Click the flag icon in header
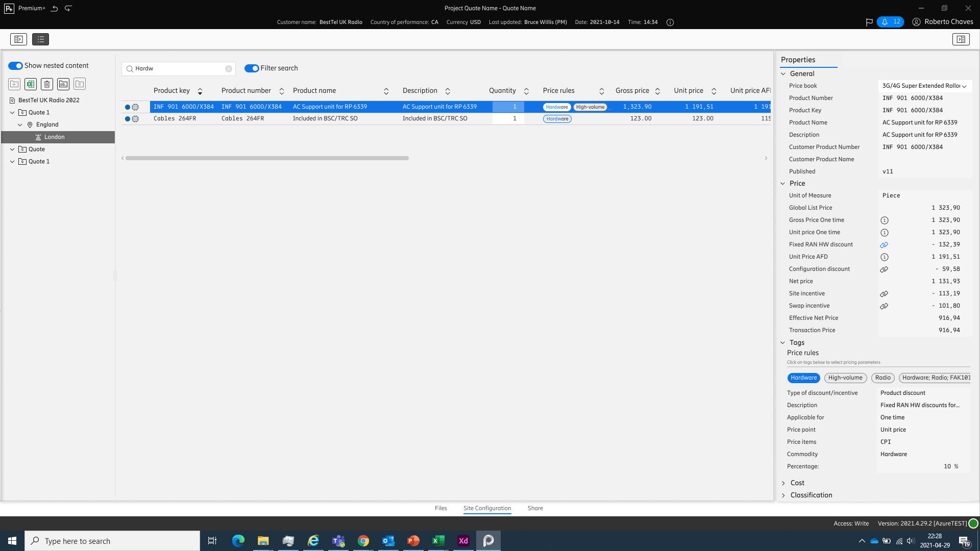Viewport: 980px width, 551px height. [x=869, y=22]
